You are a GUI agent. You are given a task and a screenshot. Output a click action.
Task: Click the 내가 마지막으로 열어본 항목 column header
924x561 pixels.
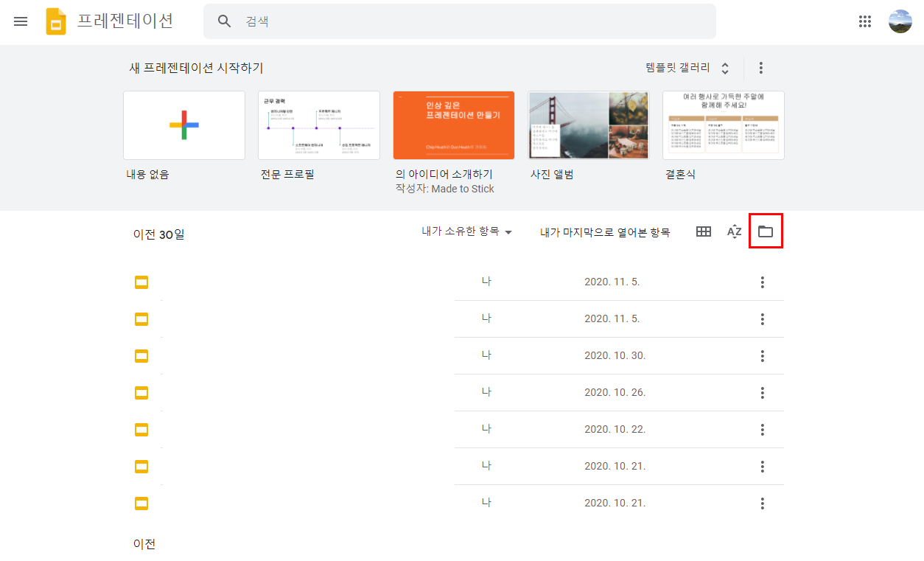tap(605, 232)
